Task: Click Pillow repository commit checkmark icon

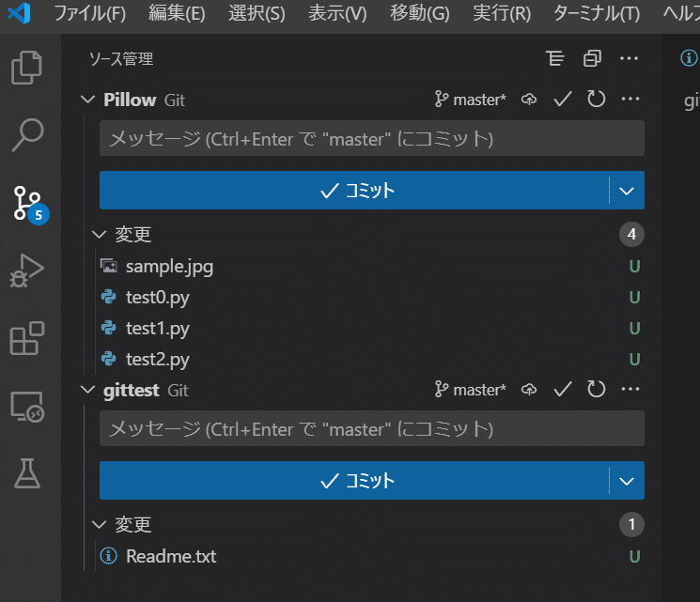Action: (563, 99)
